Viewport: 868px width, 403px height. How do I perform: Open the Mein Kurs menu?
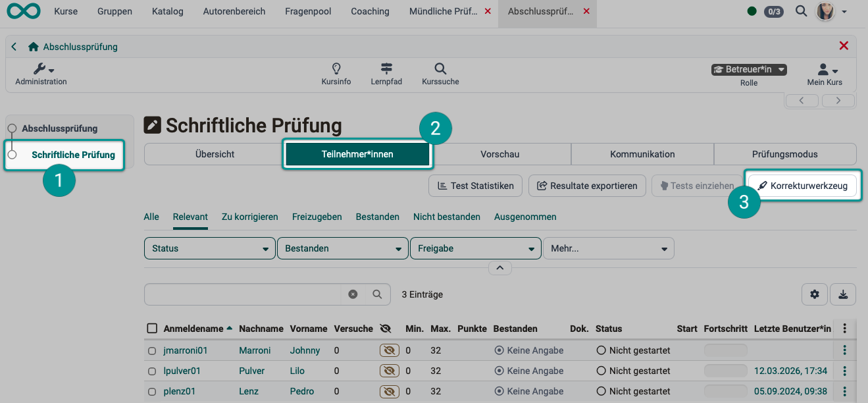coord(825,74)
